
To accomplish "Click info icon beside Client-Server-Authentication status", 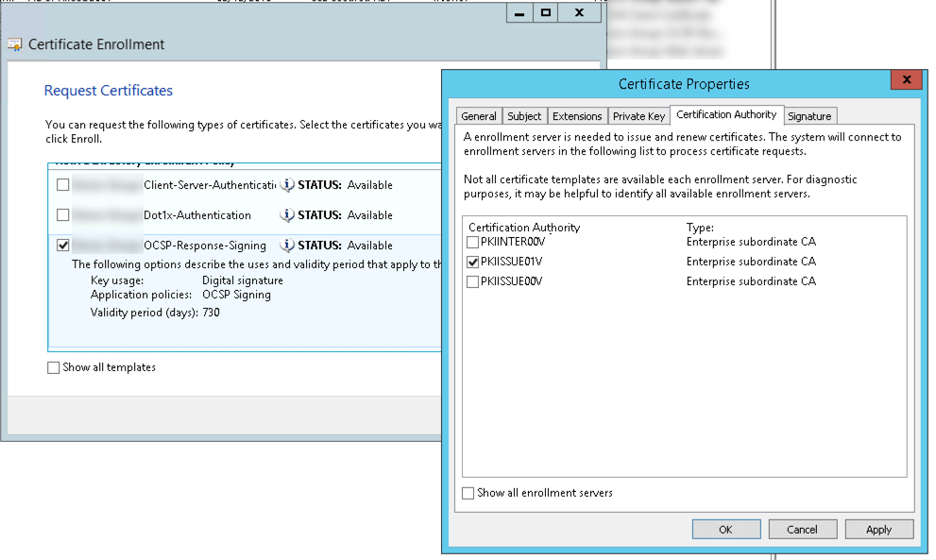I will [x=287, y=185].
